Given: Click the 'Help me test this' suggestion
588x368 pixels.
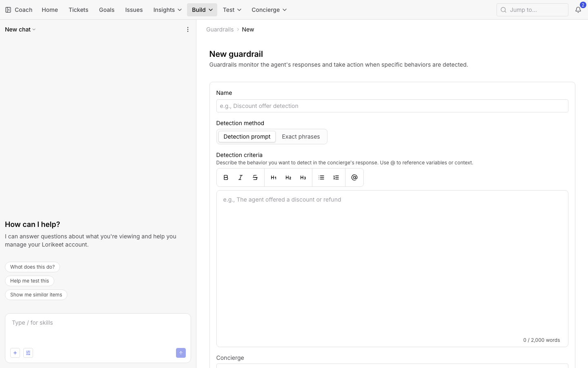Looking at the screenshot, I should 29,281.
